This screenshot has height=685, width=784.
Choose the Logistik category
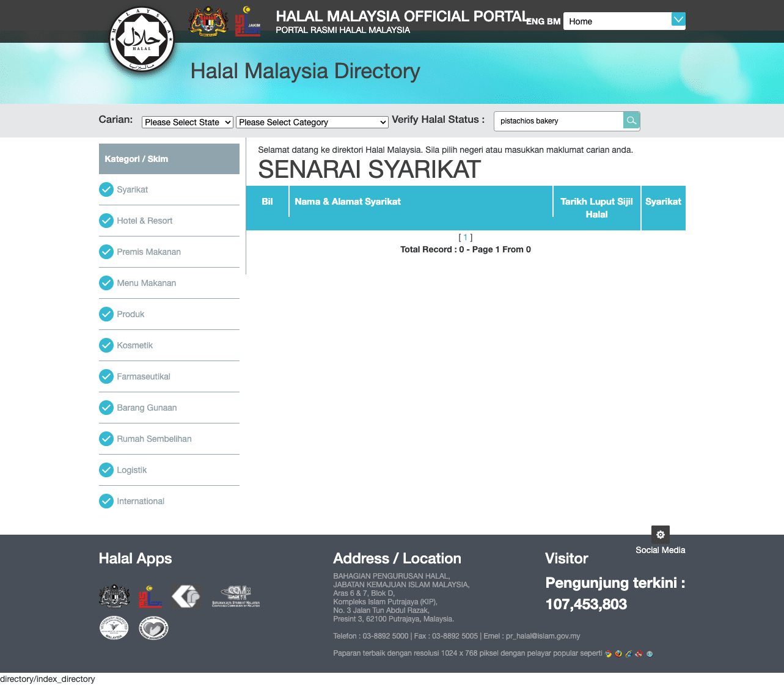[x=132, y=470]
